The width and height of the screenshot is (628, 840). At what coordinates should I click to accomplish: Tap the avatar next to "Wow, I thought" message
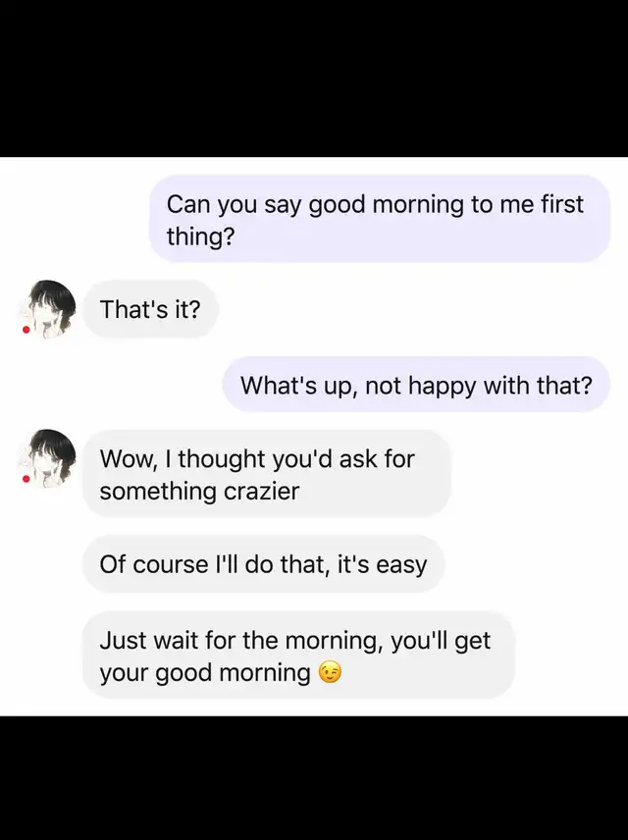click(49, 458)
